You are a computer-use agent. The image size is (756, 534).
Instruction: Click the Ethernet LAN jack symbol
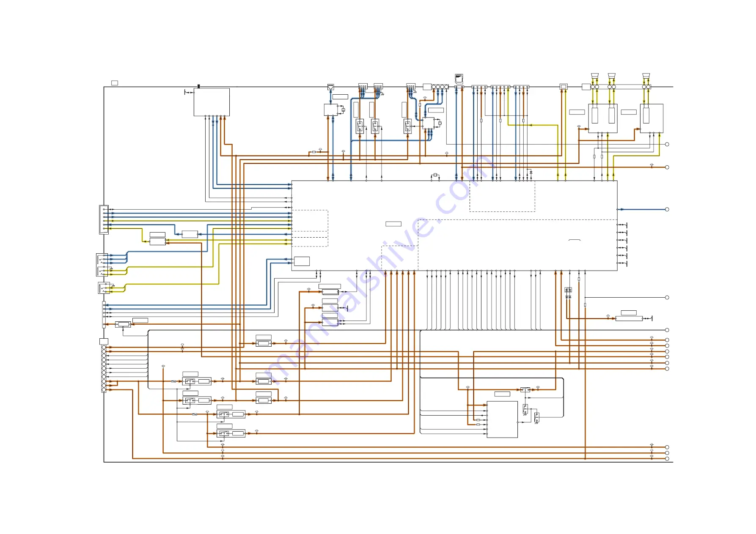click(x=330, y=87)
